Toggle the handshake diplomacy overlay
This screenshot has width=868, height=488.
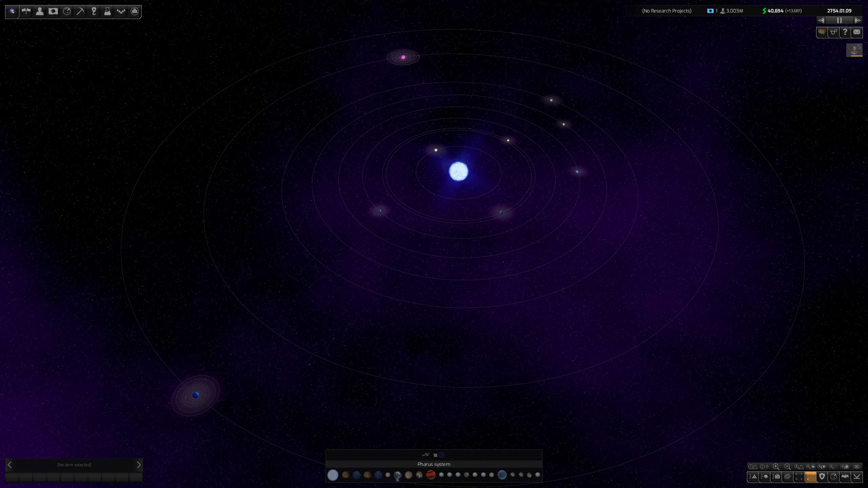pyautogui.click(x=845, y=476)
